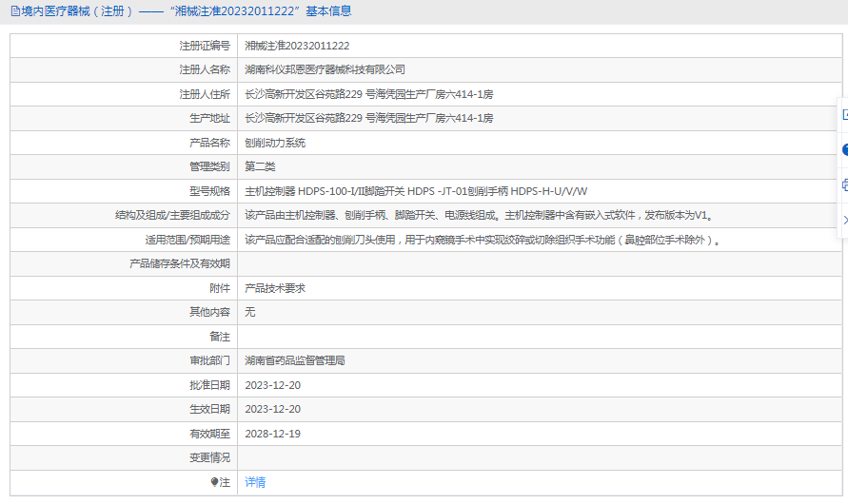Open the 详情 link in the 注 row

[255, 482]
